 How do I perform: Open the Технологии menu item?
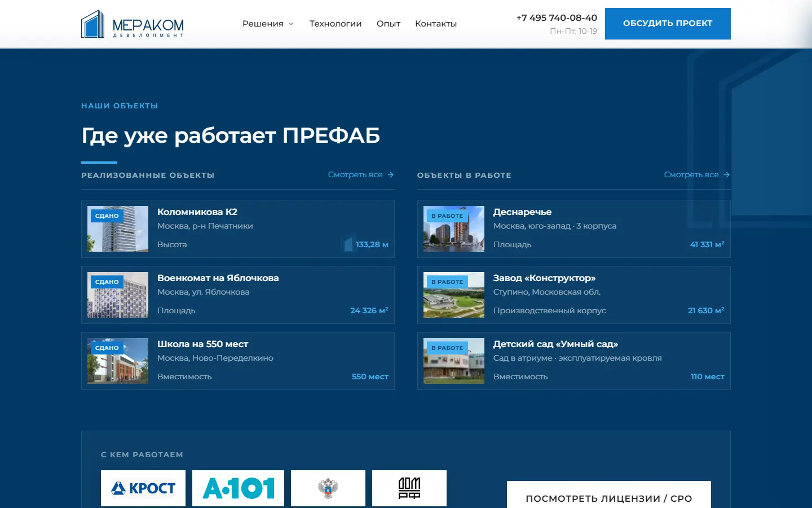point(336,24)
